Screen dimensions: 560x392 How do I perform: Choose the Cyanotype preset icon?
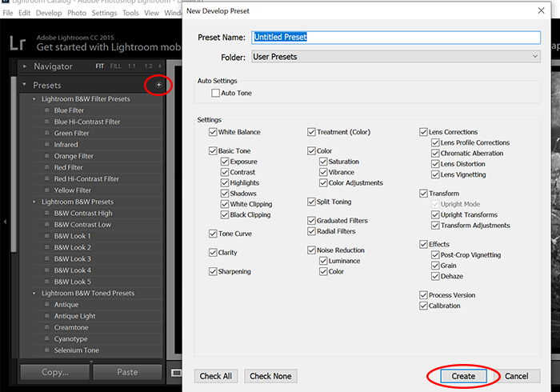click(46, 339)
